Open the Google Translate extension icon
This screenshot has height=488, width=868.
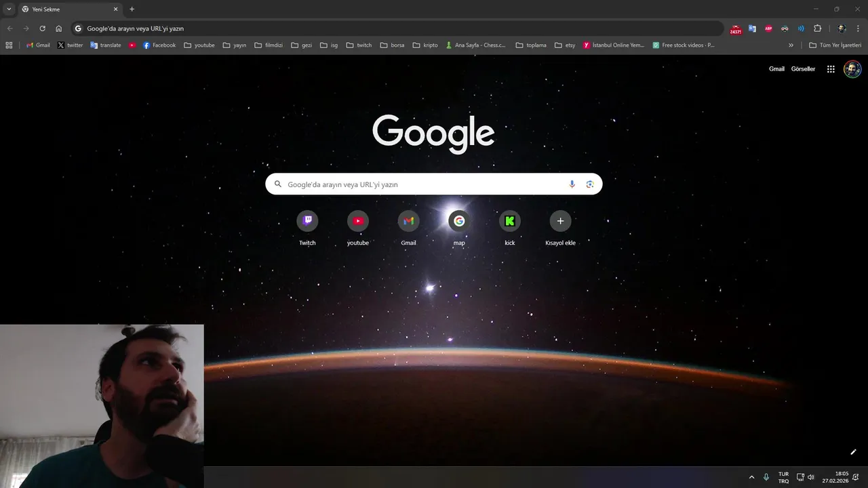coord(752,28)
